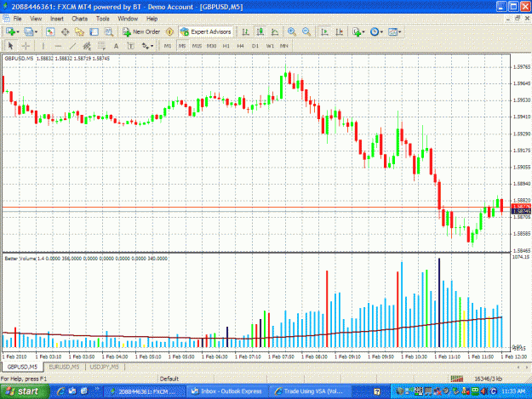Open the Profiles toolbar icon
Screen dimensions: 532x399
(29, 31)
